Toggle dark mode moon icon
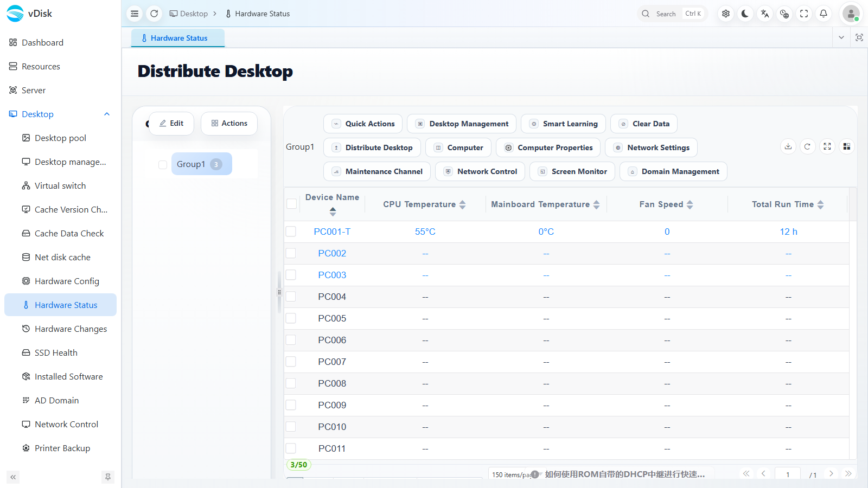This screenshot has height=488, width=868. tap(745, 14)
